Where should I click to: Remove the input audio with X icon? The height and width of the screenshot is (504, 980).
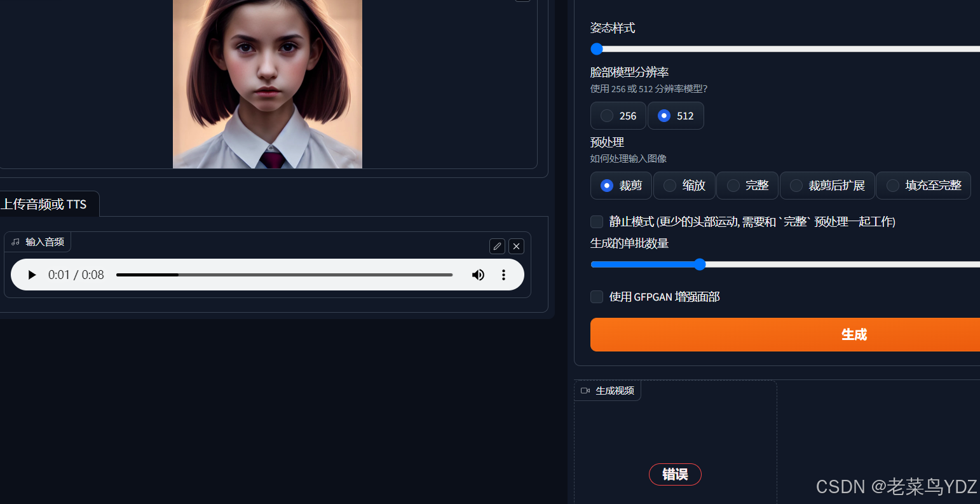516,246
